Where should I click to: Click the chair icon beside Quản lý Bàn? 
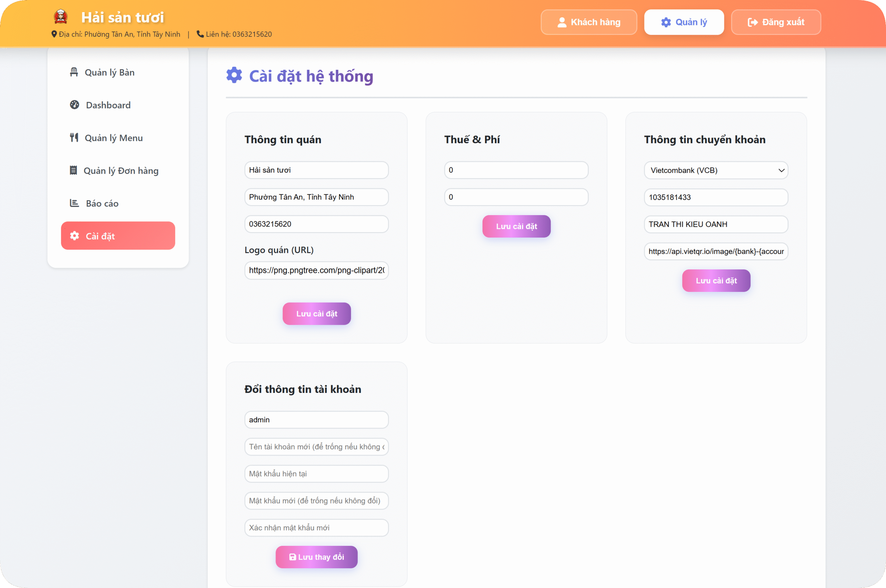(x=74, y=72)
